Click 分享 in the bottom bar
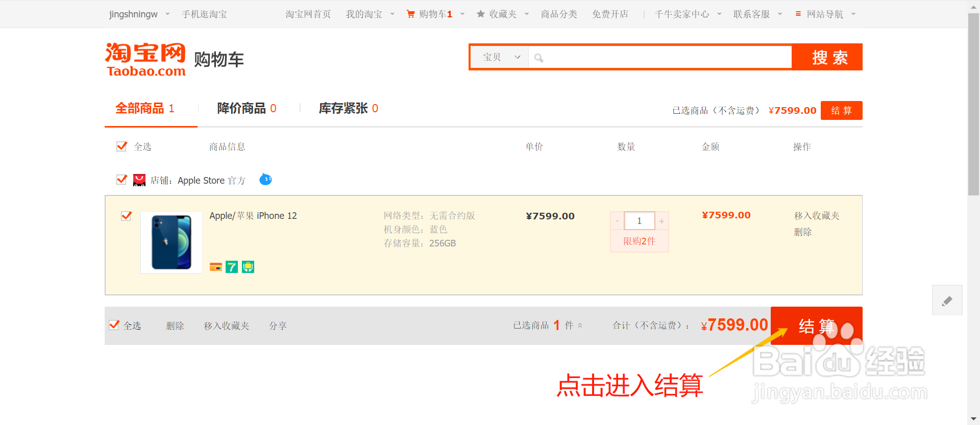Viewport: 980px width, 425px height. pos(278,326)
